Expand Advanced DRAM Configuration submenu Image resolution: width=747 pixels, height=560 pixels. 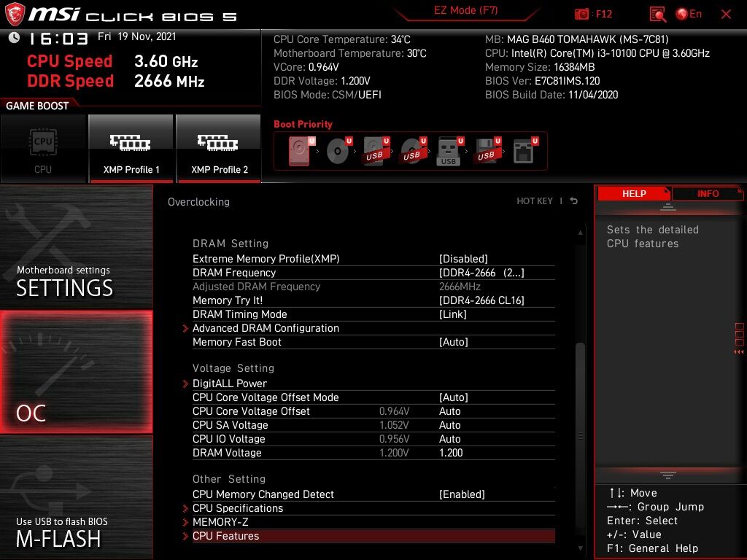click(x=266, y=328)
